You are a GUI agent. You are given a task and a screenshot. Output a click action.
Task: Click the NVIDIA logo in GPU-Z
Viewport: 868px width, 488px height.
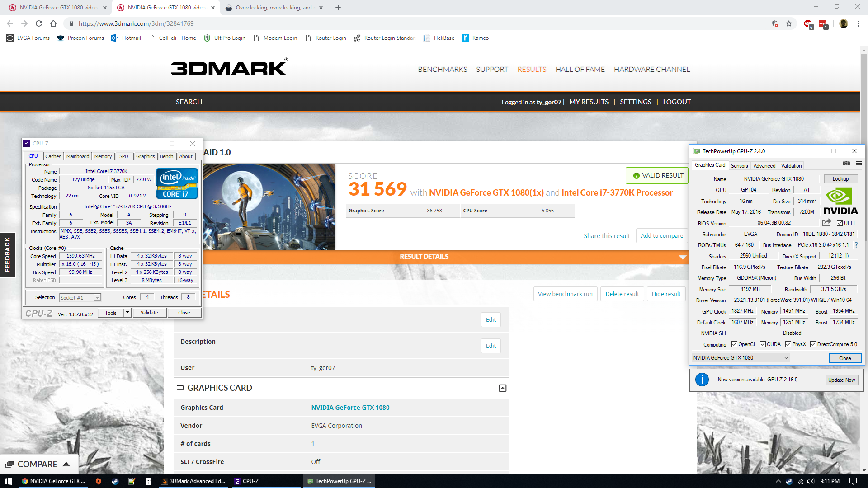(840, 201)
